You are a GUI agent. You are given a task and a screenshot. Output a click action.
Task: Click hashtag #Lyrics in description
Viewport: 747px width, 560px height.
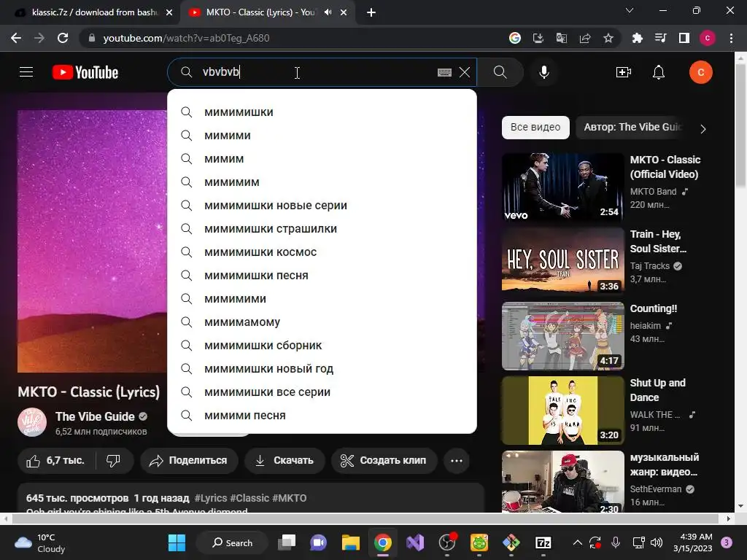point(211,498)
